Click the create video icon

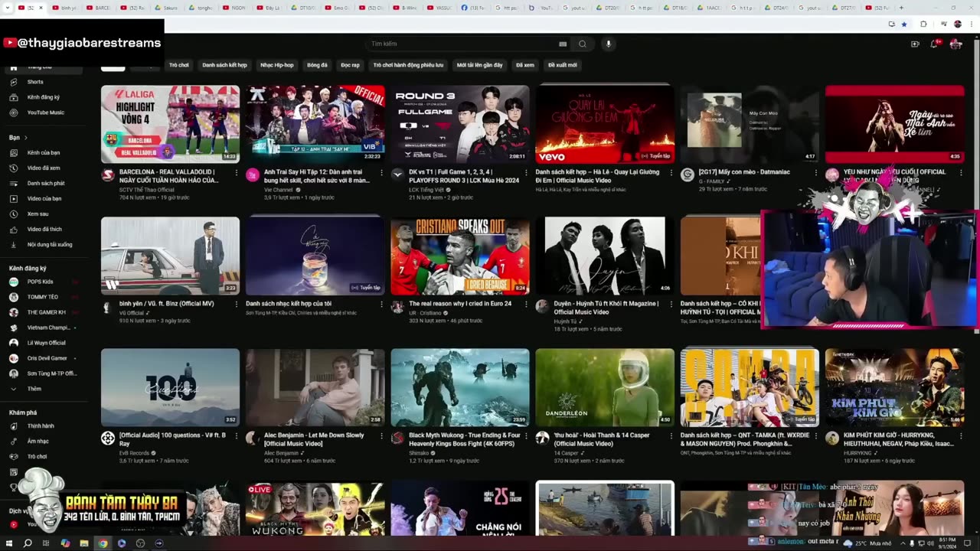tap(915, 44)
